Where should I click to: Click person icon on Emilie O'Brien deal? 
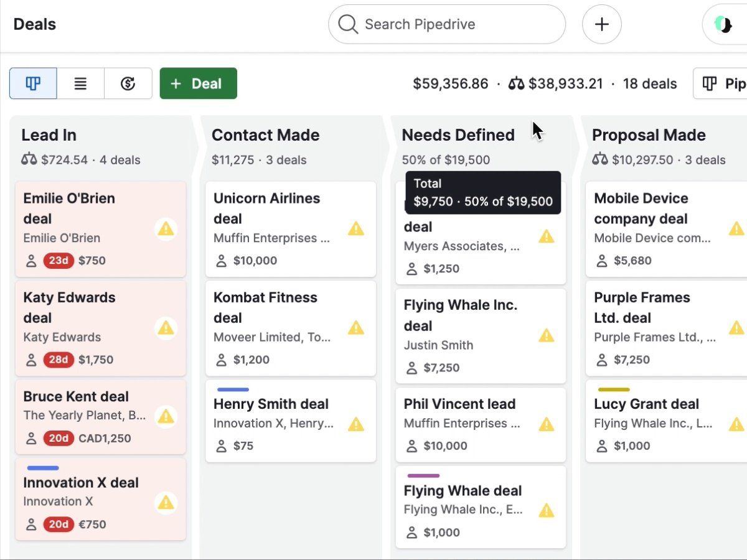coord(31,261)
